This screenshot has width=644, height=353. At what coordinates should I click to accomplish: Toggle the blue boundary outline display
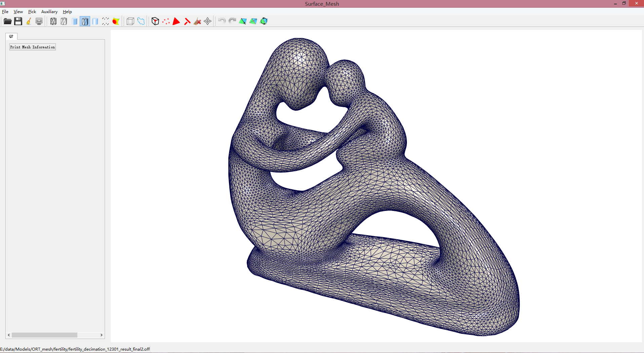[141, 21]
